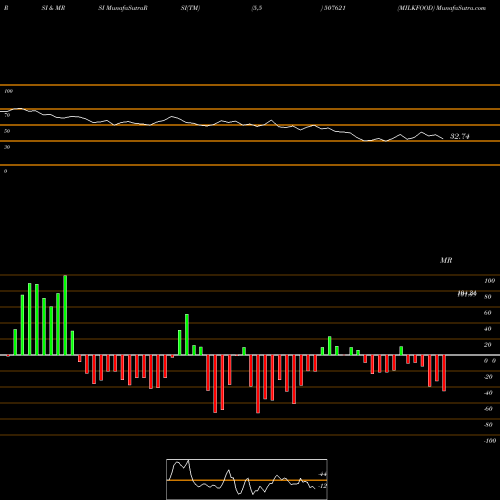The width and height of the screenshot is (500, 500).
Task: Click the SI MunafaSutraR header text
Action: [123, 8]
